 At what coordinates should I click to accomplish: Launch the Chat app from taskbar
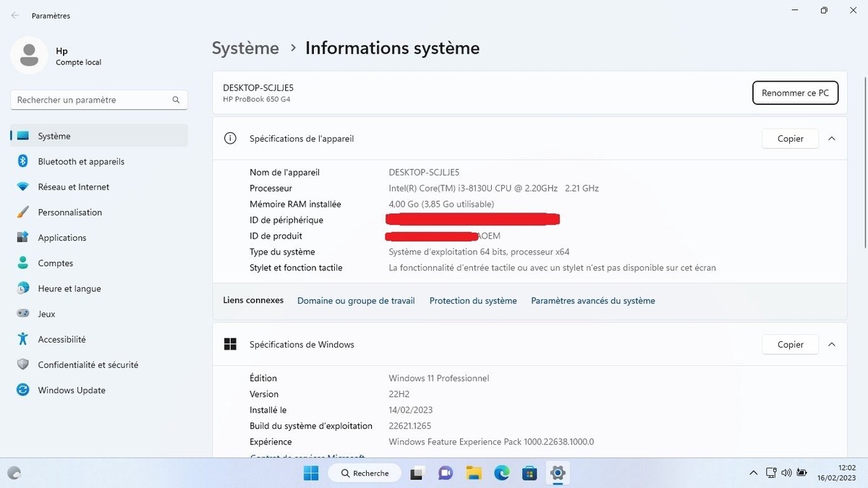click(445, 474)
